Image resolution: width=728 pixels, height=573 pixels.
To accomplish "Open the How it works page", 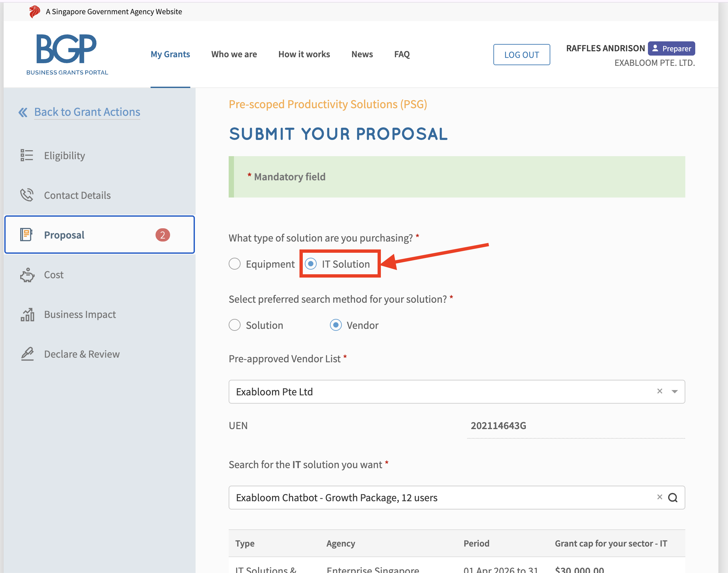I will point(304,54).
